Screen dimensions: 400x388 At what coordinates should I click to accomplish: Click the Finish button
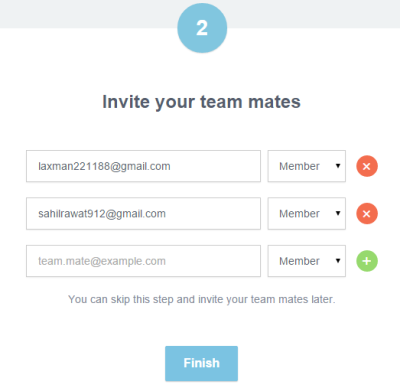(x=201, y=363)
